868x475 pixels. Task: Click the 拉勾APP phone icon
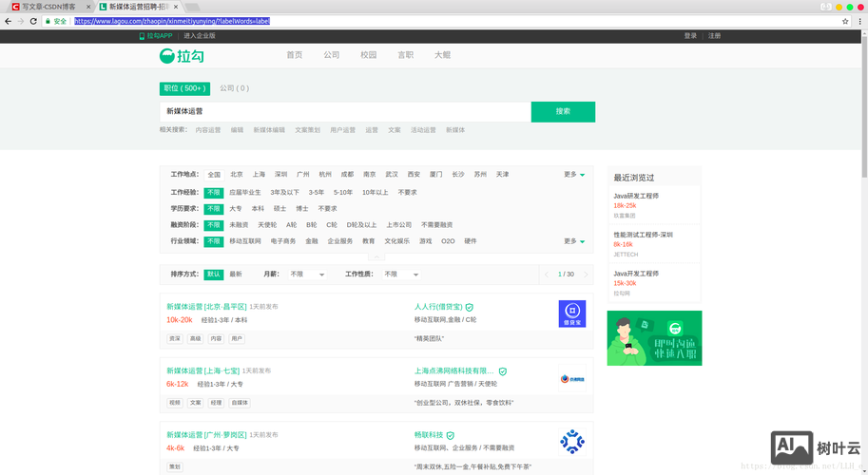pos(143,36)
